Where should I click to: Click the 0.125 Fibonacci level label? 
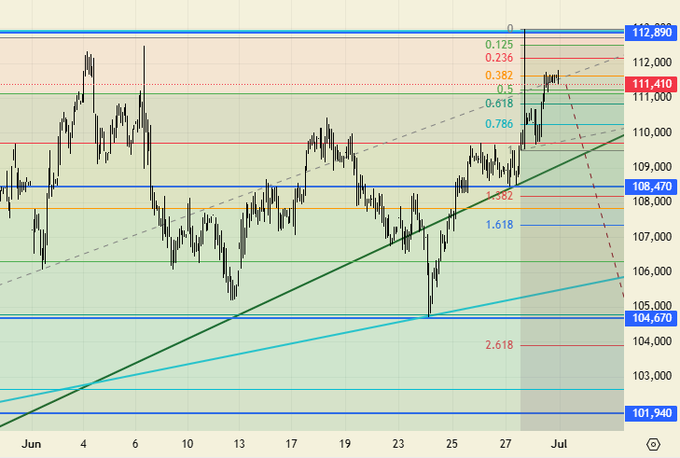click(x=499, y=45)
